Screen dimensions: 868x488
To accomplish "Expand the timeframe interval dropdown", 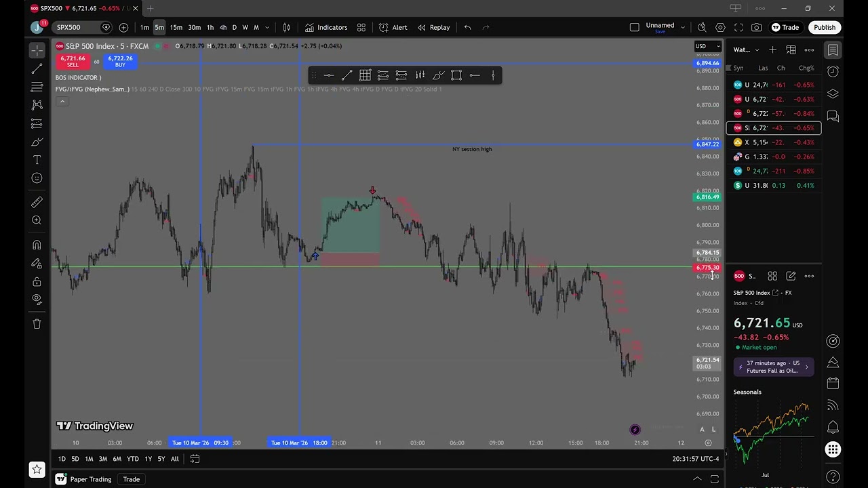I will click(x=267, y=28).
